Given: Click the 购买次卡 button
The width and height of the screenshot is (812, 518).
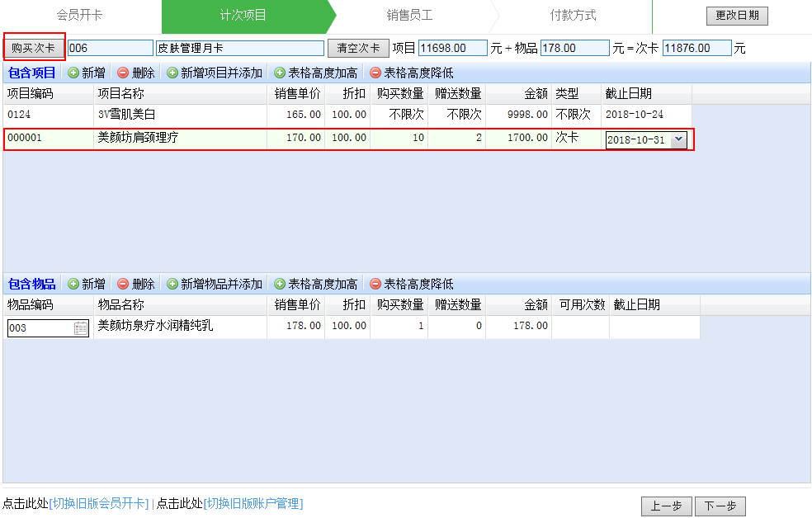Looking at the screenshot, I should point(34,48).
